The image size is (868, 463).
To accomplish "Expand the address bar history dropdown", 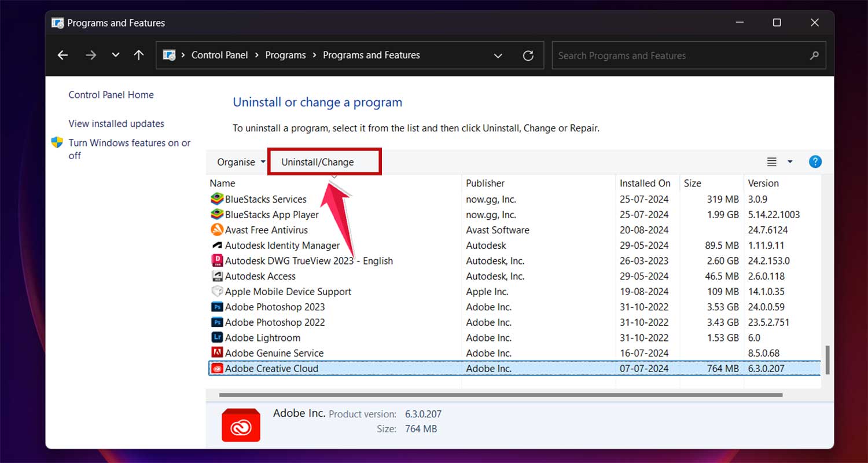I will (x=498, y=56).
